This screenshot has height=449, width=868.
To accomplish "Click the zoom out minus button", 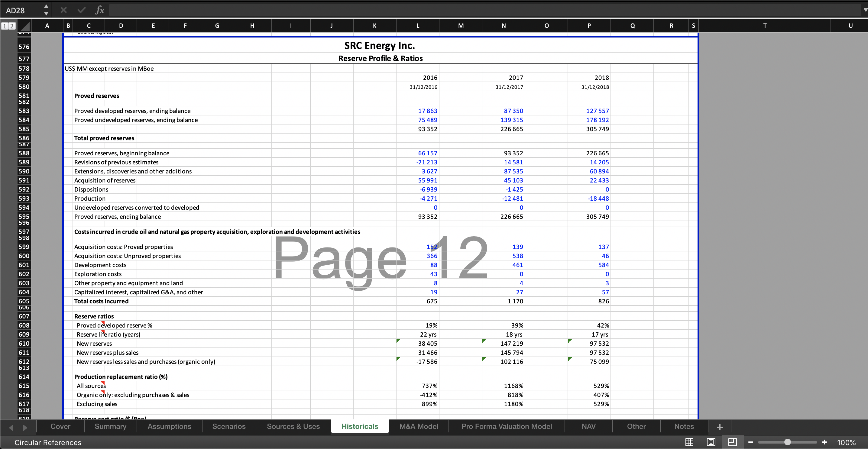I will [751, 442].
